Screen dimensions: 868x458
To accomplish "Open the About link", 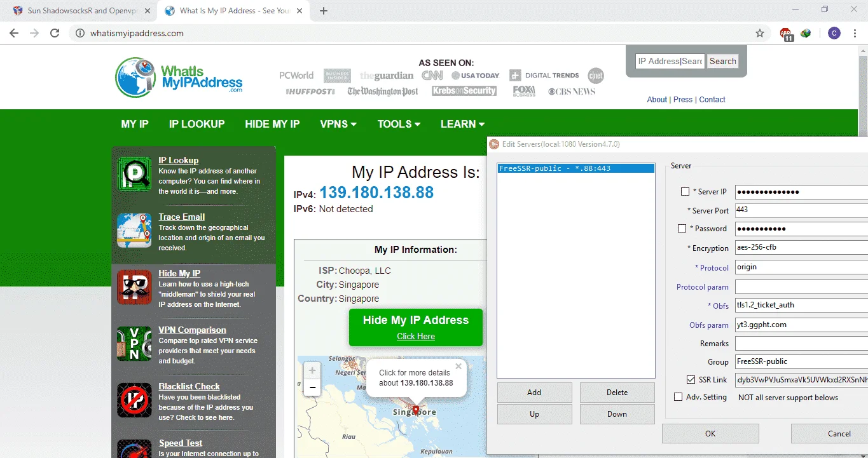I will pos(657,100).
